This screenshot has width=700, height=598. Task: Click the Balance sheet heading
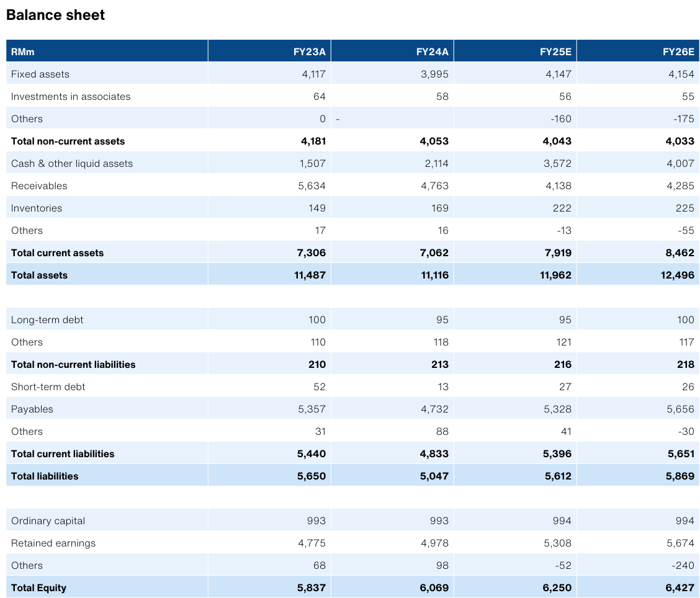tap(56, 16)
